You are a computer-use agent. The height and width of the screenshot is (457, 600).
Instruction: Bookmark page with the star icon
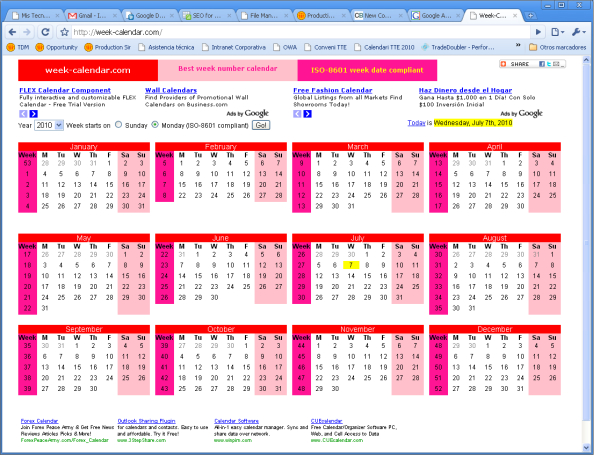tap(65, 32)
